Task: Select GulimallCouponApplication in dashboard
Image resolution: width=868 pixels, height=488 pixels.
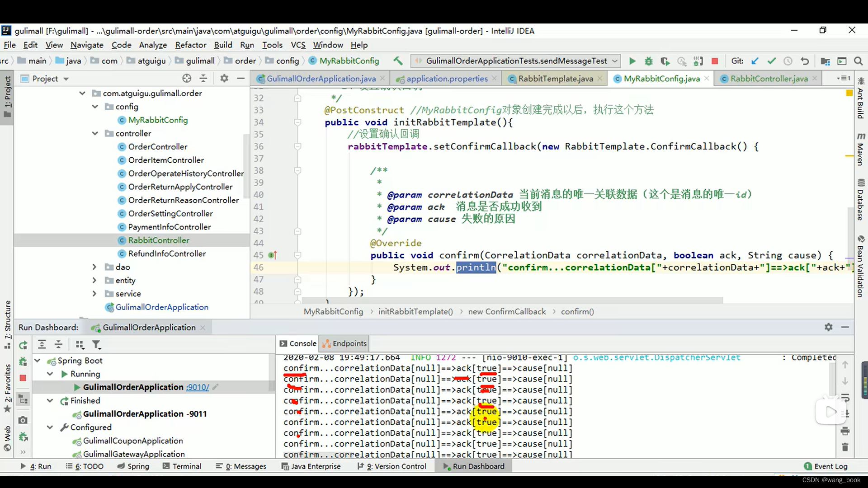Action: [133, 441]
